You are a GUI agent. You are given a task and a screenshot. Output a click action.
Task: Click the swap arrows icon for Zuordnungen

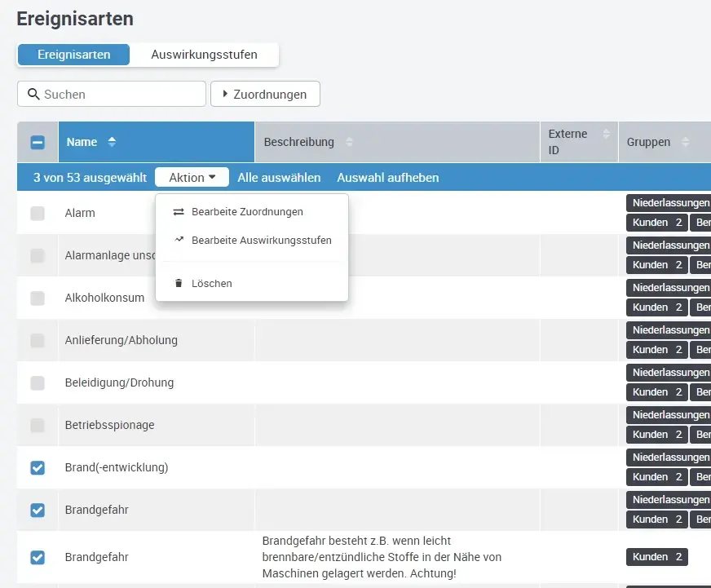179,212
